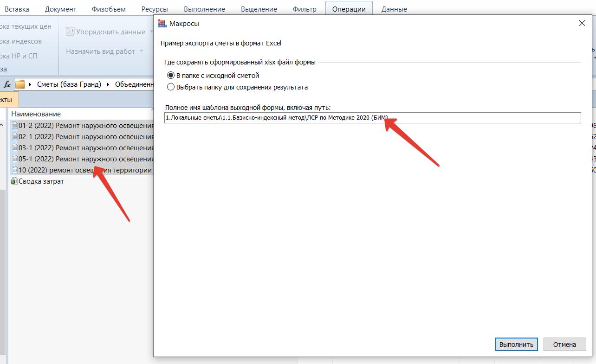The width and height of the screenshot is (596, 364).
Task: Click the ribbon item ending in 'текущих цен'
Action: coord(26,26)
